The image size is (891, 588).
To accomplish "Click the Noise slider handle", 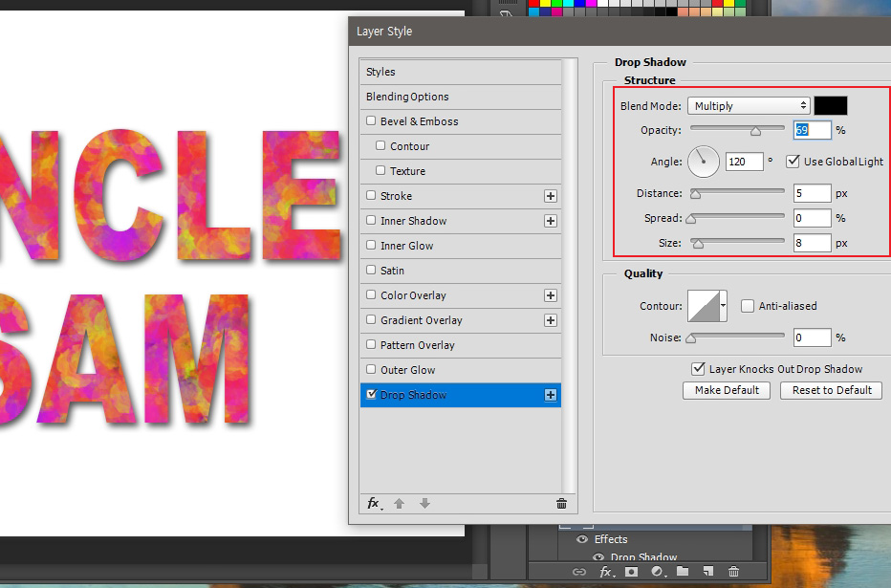I will (691, 339).
